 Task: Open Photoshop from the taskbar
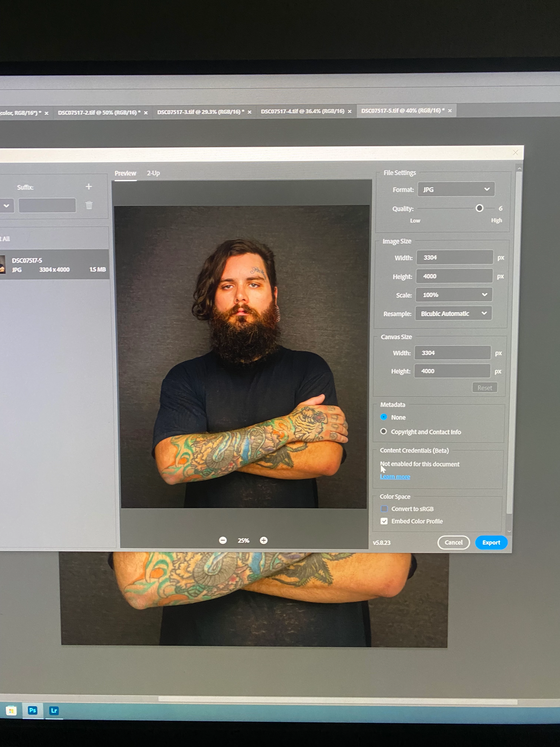pos(33,710)
